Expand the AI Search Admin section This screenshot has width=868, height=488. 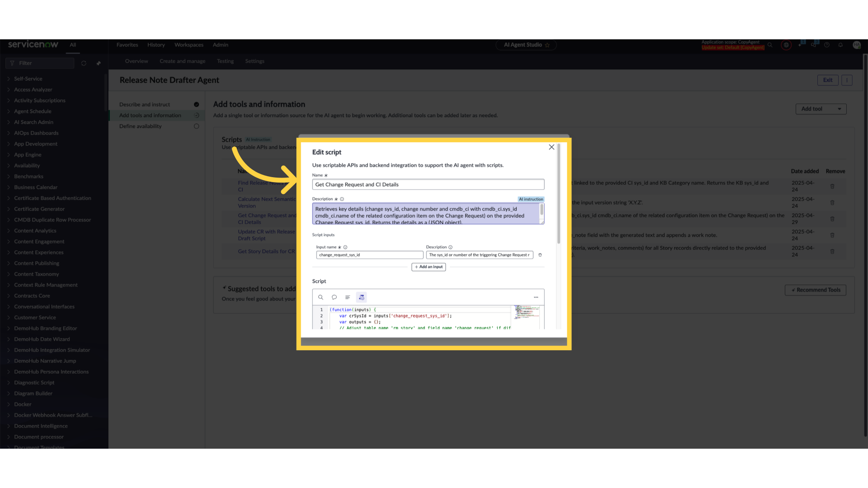pos(9,122)
